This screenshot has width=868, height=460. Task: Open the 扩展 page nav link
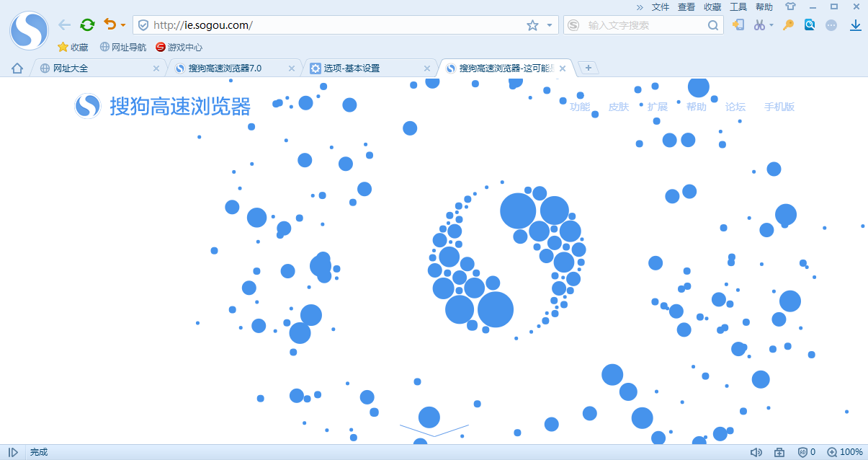click(658, 107)
